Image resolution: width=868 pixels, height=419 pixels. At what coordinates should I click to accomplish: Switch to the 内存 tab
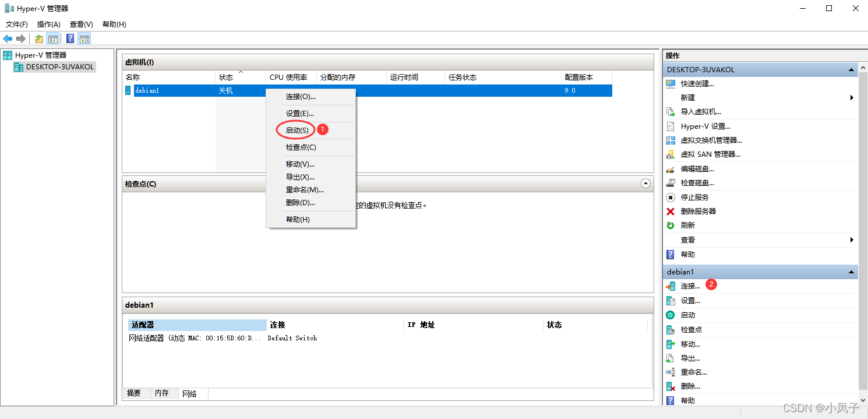tap(162, 393)
